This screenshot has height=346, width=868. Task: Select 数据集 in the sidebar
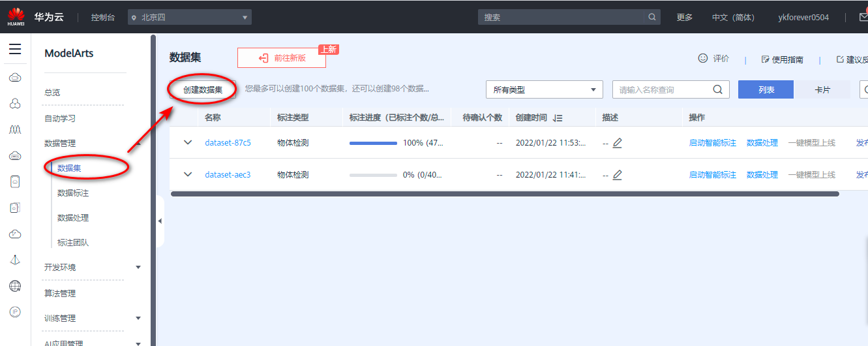[69, 168]
